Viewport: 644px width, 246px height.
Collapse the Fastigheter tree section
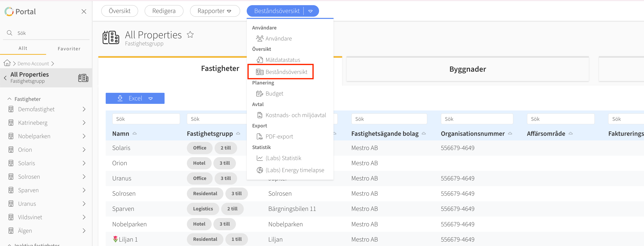point(10,99)
